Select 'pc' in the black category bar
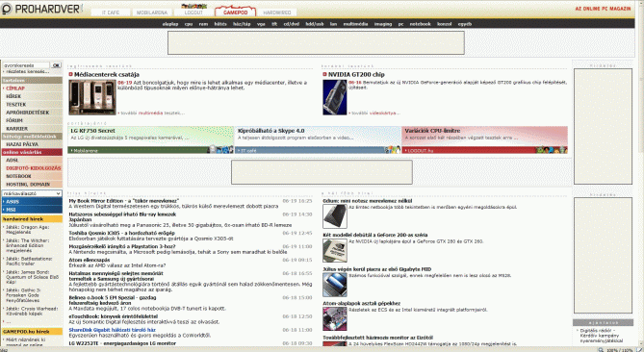 tap(400, 24)
